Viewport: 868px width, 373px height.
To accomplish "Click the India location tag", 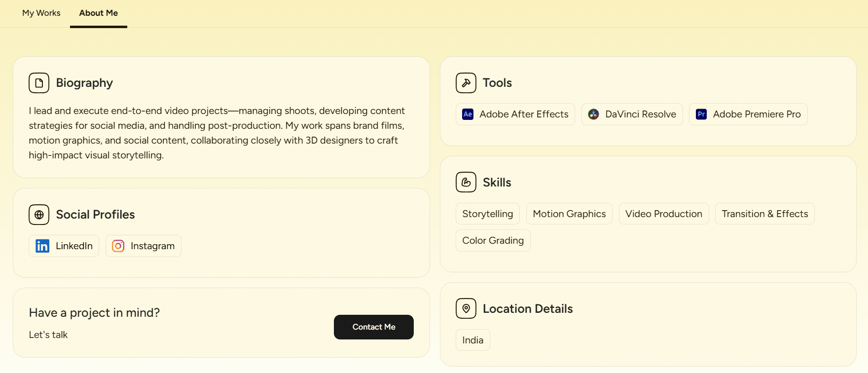I will pyautogui.click(x=473, y=340).
